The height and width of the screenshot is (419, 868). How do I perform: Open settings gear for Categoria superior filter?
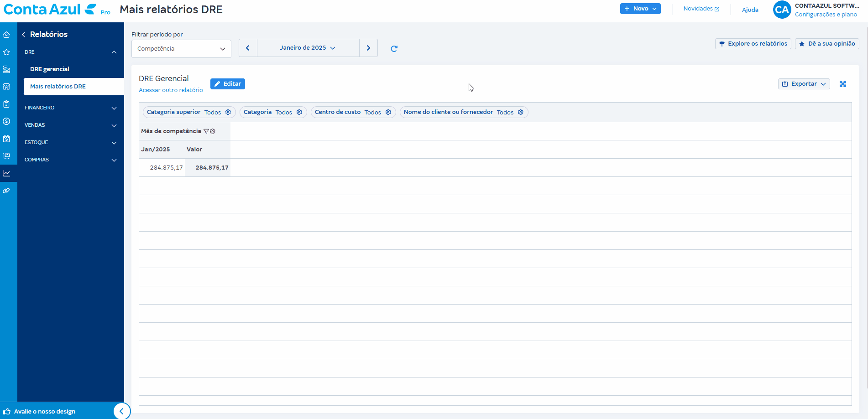pyautogui.click(x=228, y=112)
